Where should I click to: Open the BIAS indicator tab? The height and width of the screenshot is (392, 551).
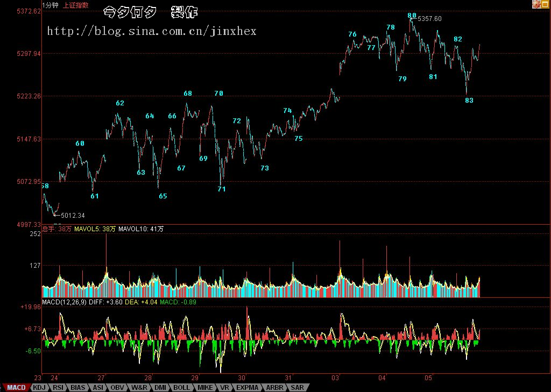click(x=78, y=387)
